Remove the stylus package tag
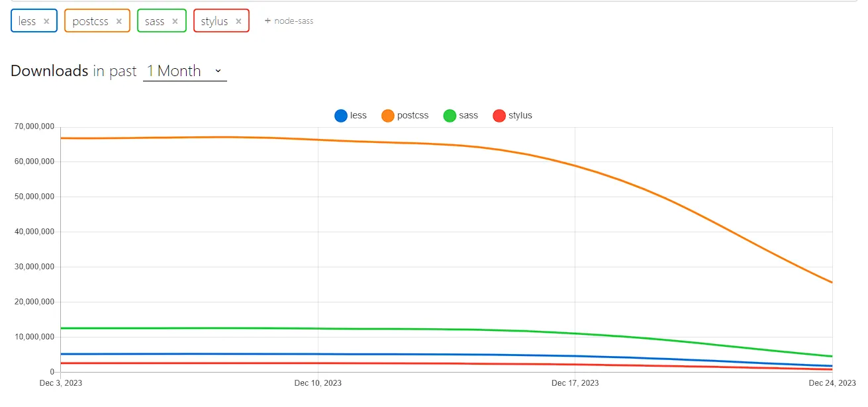 (238, 21)
